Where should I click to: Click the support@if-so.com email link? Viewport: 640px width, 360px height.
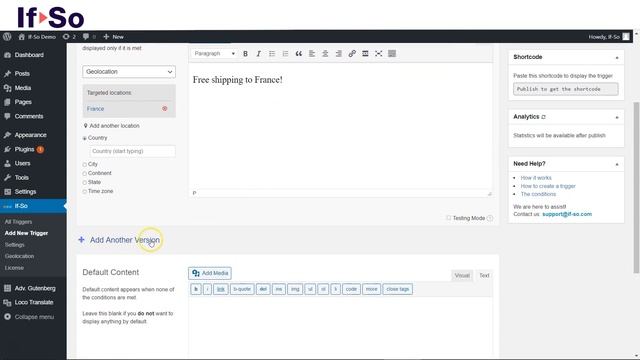(567, 214)
